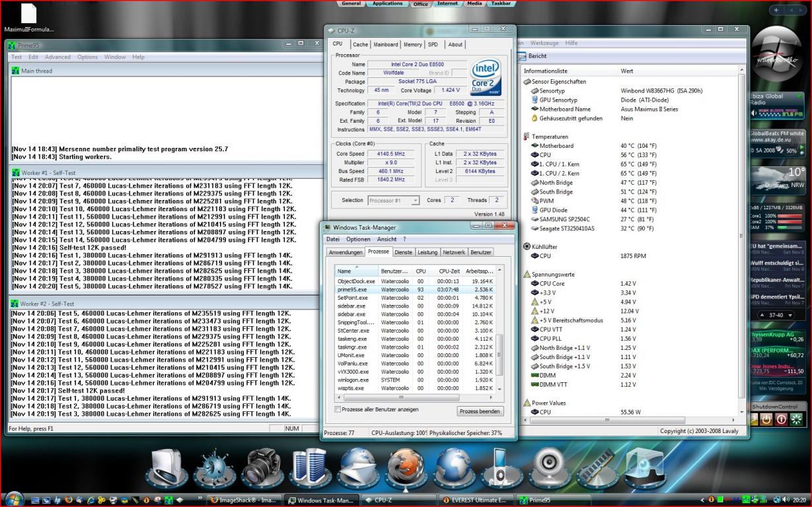Switch to the Mainboard tab in CPU-Z

[386, 44]
